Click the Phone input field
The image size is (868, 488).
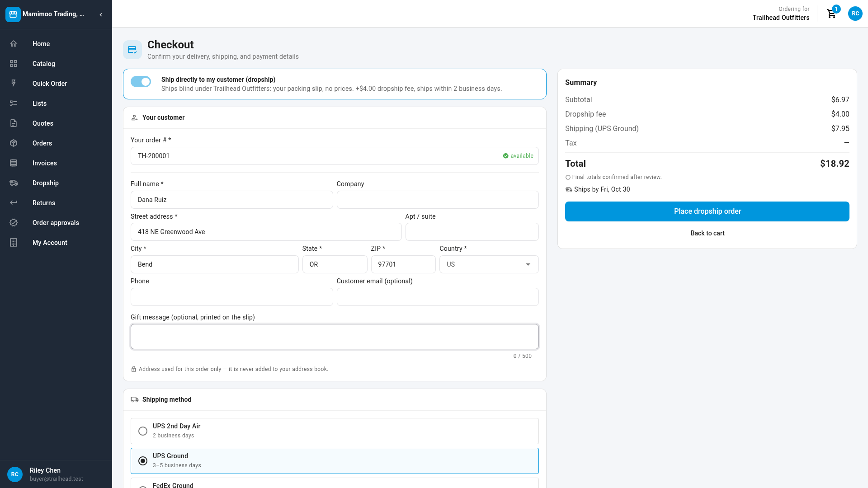(231, 297)
